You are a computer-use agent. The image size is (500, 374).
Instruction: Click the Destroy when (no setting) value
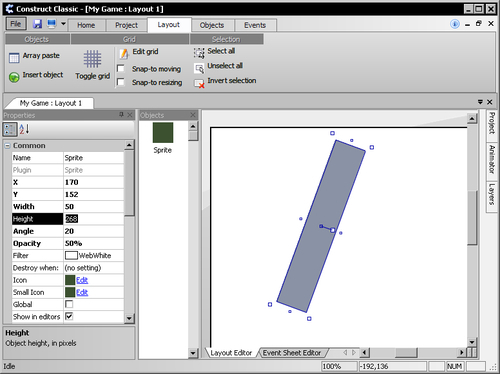point(94,268)
